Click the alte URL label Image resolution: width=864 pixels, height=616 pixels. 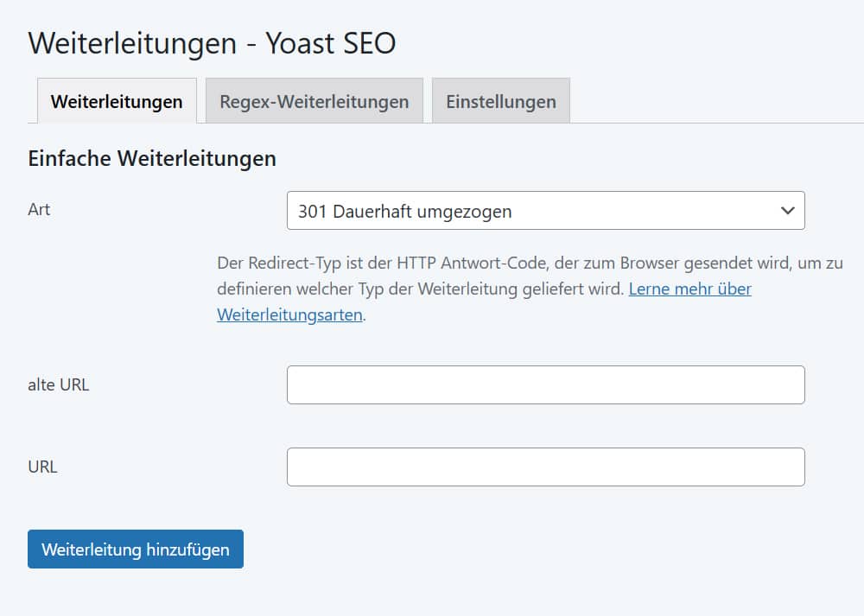[59, 384]
